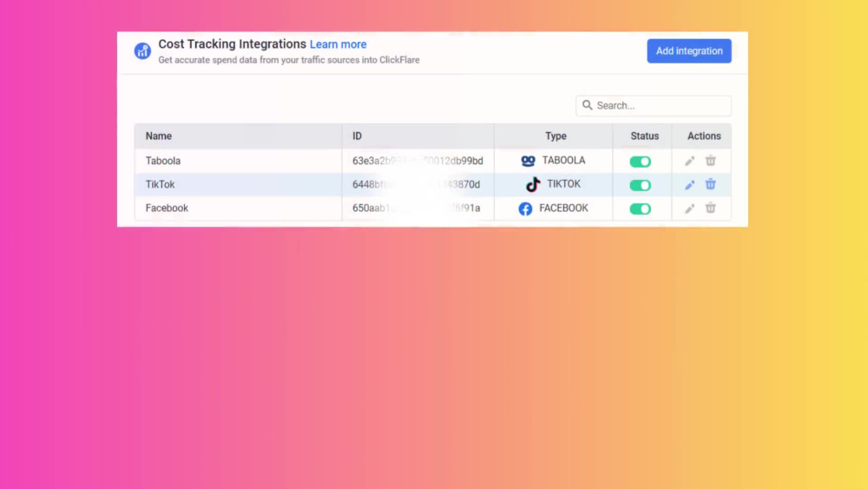868x489 pixels.
Task: Click the Cost Tracking chart icon
Action: click(x=142, y=51)
